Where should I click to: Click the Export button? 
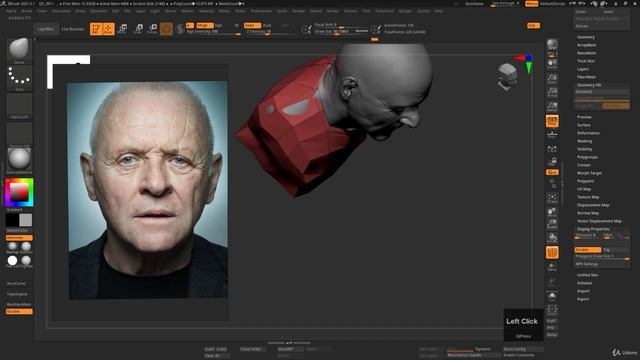pos(583,299)
